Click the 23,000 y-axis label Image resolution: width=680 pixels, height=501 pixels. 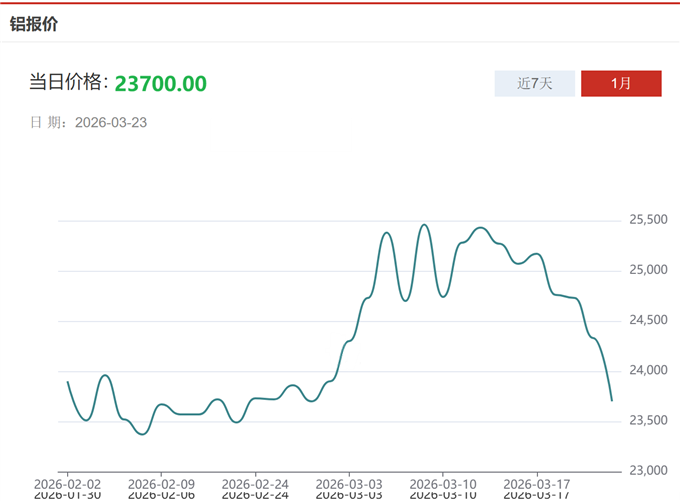tap(648, 471)
